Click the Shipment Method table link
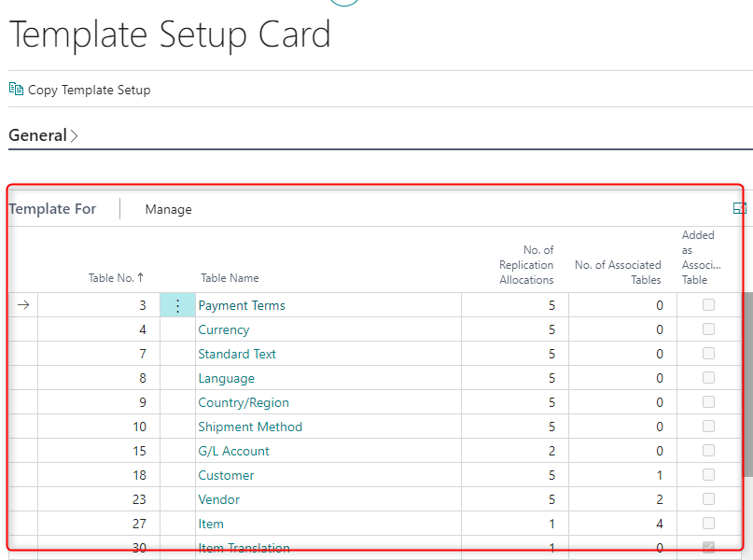The width and height of the screenshot is (753, 560). pyautogui.click(x=250, y=426)
